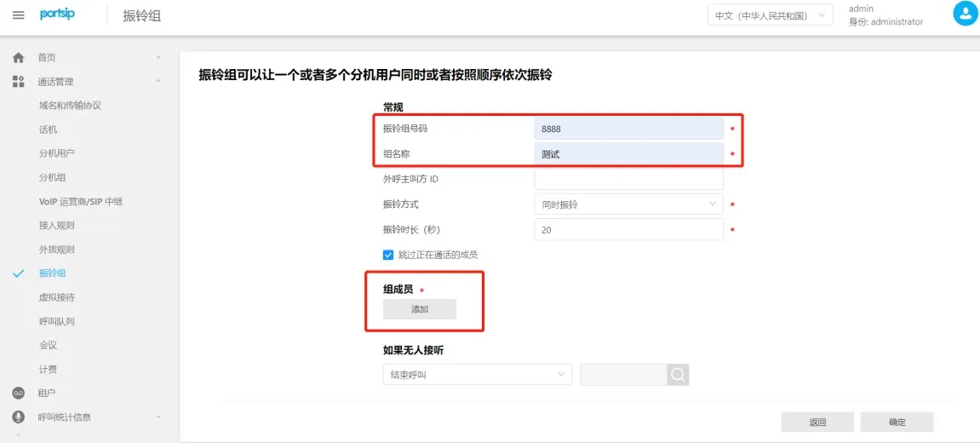The height and width of the screenshot is (443, 980).
Task: Open the 结束呼叫 no-answer action dropdown
Action: click(x=478, y=375)
